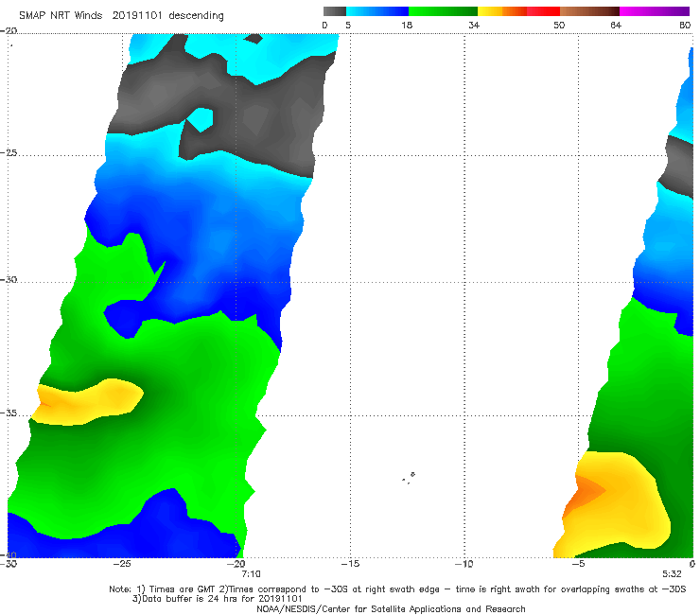Click the note 'Data buffer is 24 hrs'
Viewport: 700px width, 615px height.
(188, 599)
